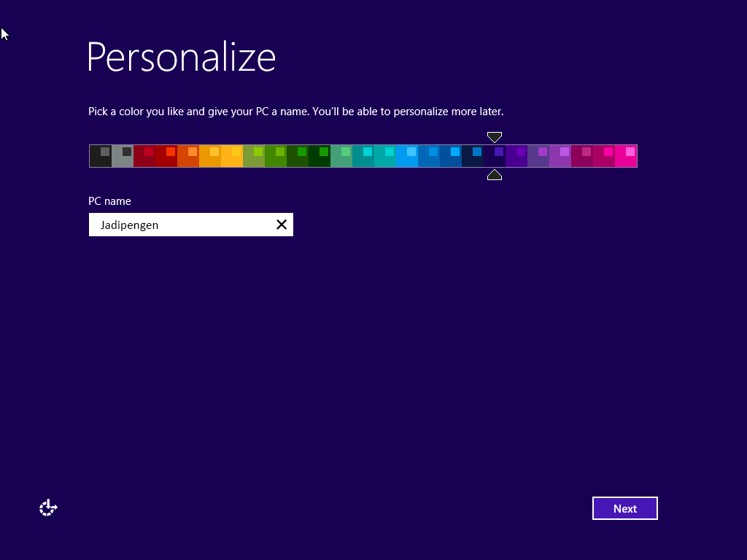This screenshot has width=747, height=560.
Task: Click inside the PC name text field
Action: 182,225
